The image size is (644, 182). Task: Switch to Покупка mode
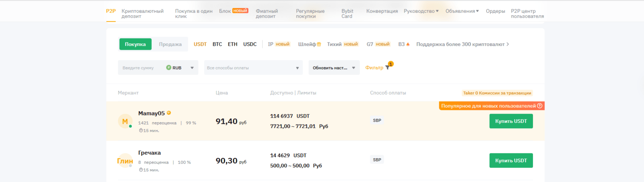point(135,44)
